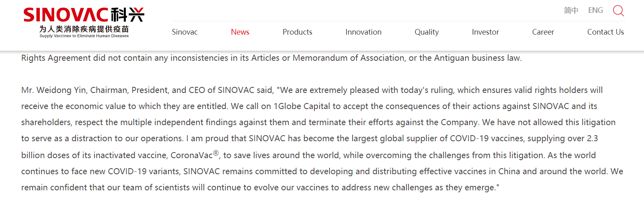Open the Sinovac menu

pos(185,32)
